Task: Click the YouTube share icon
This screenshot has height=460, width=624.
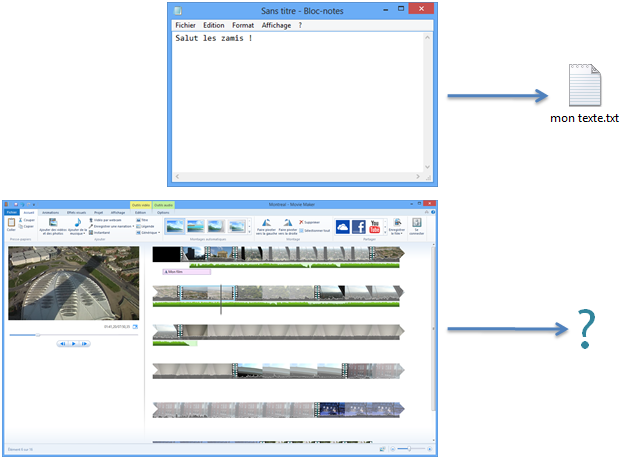Action: [375, 226]
